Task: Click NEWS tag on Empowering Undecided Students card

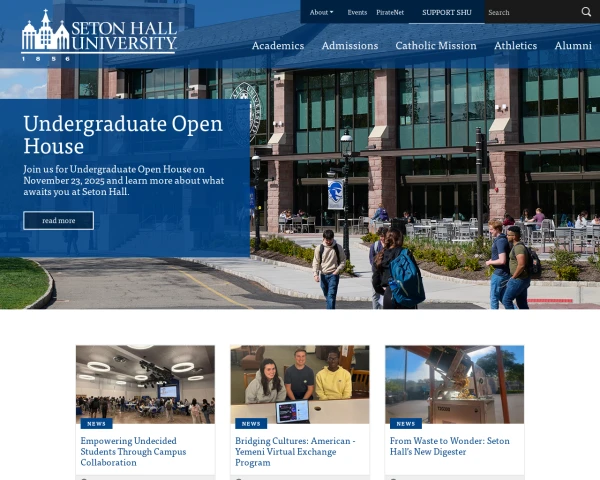Action: pyautogui.click(x=96, y=424)
